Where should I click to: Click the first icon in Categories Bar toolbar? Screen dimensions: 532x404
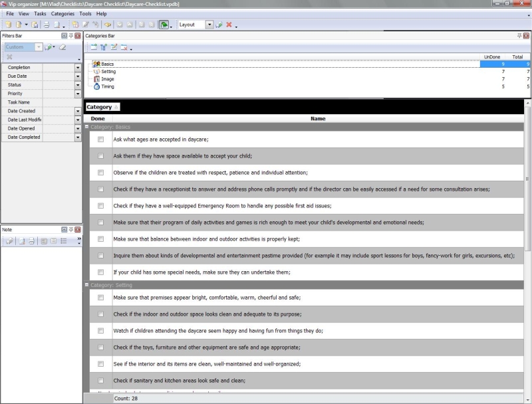pos(93,47)
